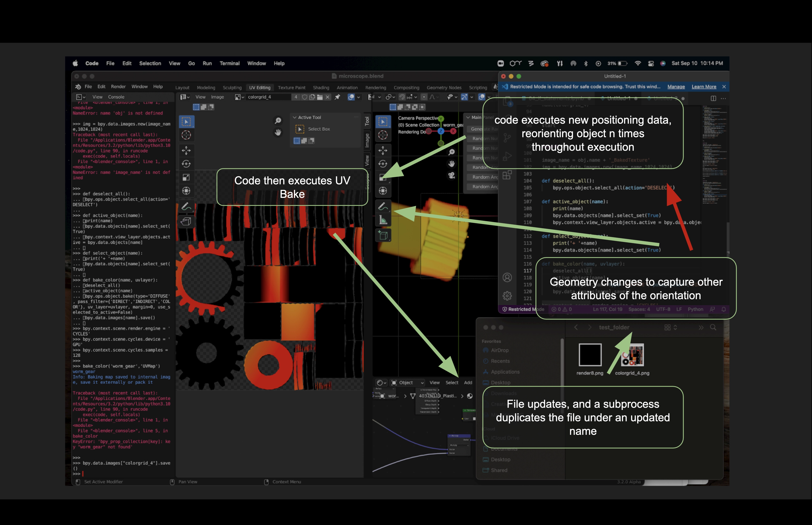This screenshot has height=525, width=812.
Task: Open the Image menu in UV editor header
Action: click(217, 97)
